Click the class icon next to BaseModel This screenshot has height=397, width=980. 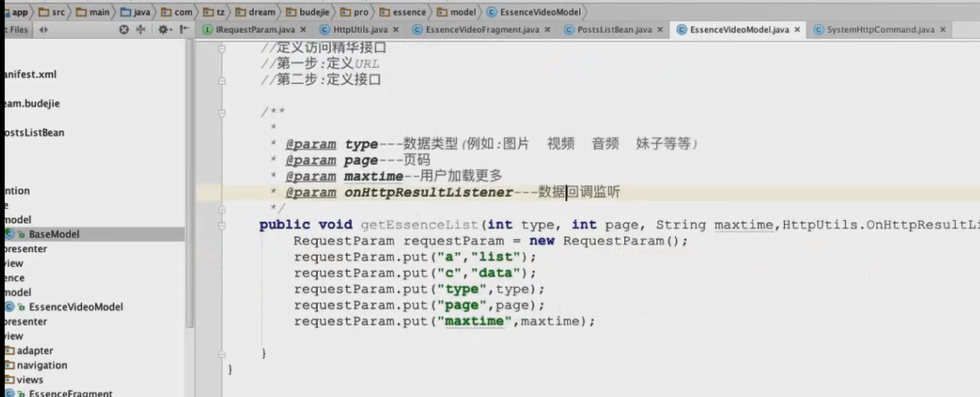click(8, 235)
